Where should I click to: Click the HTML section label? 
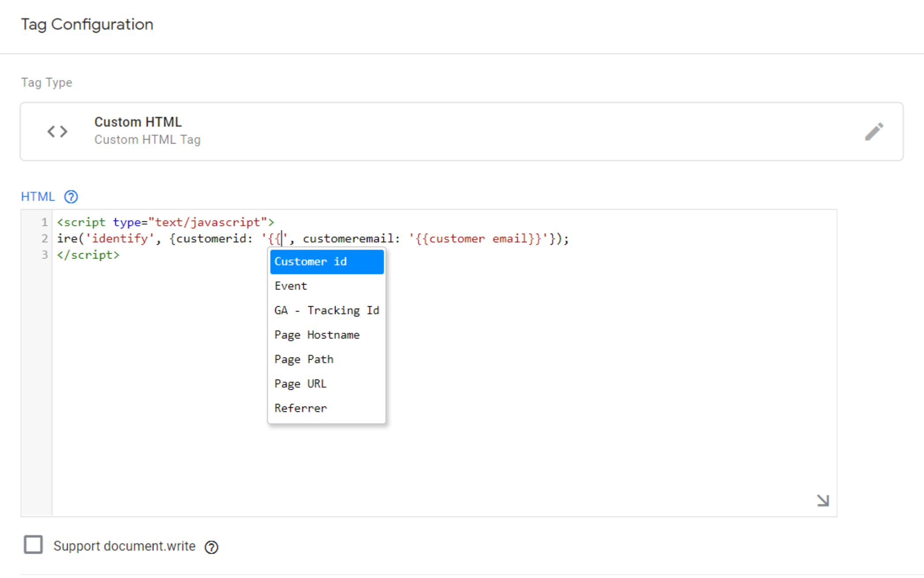[38, 197]
